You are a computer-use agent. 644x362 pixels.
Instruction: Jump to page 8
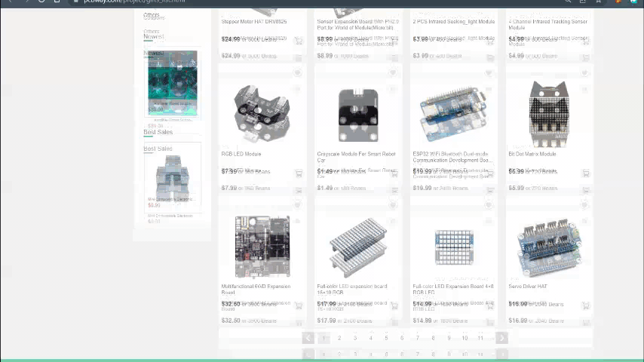(433, 338)
